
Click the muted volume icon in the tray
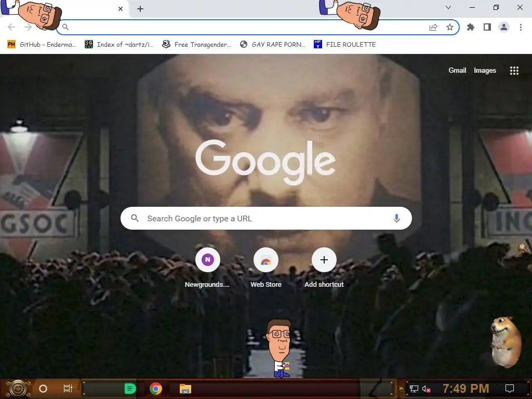click(427, 389)
